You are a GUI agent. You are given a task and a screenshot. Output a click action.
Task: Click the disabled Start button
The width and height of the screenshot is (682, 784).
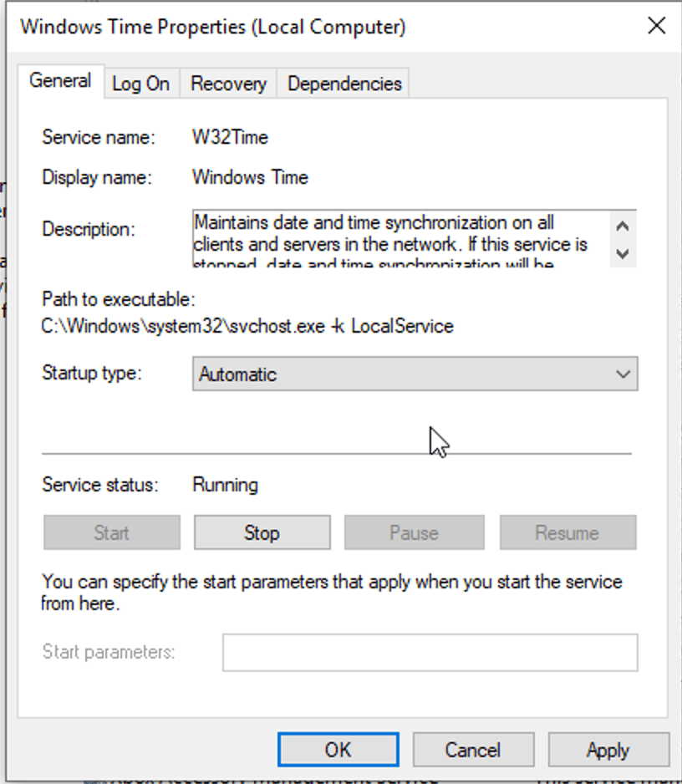111,532
